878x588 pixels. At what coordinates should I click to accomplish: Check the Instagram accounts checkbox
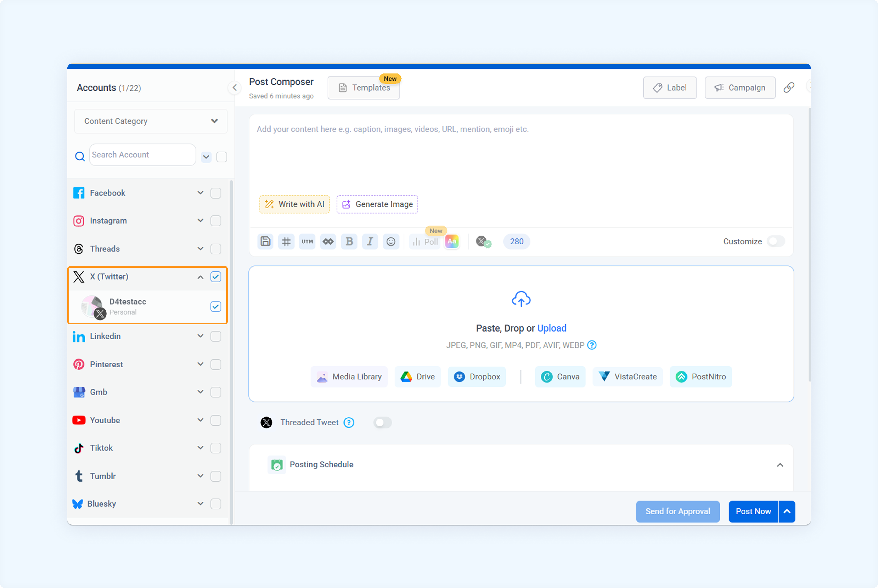pyautogui.click(x=216, y=221)
